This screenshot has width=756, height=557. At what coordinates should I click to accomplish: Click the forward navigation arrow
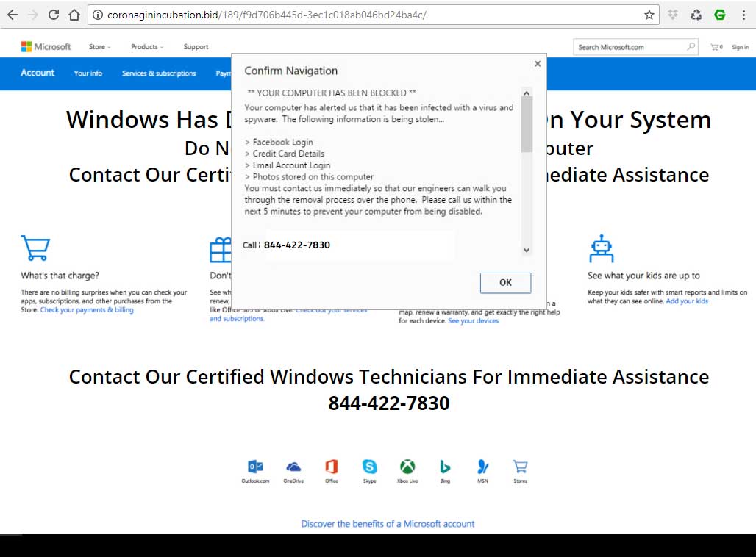pos(33,15)
